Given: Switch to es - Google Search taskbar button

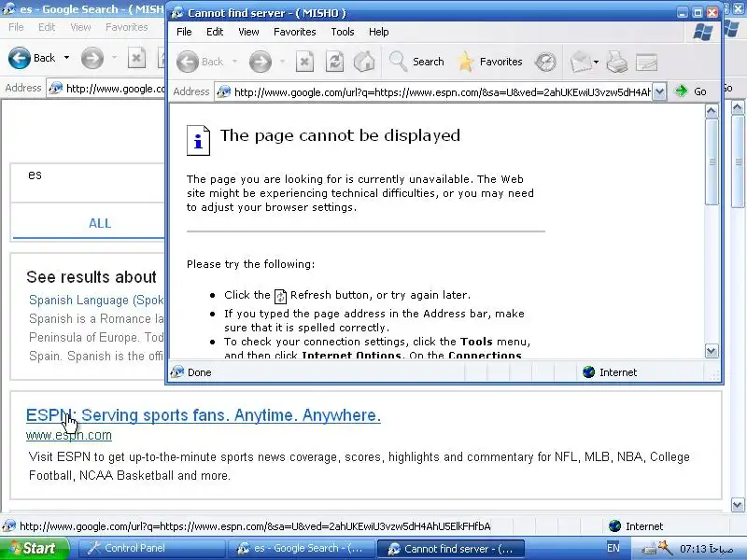Looking at the screenshot, I should pyautogui.click(x=301, y=548).
